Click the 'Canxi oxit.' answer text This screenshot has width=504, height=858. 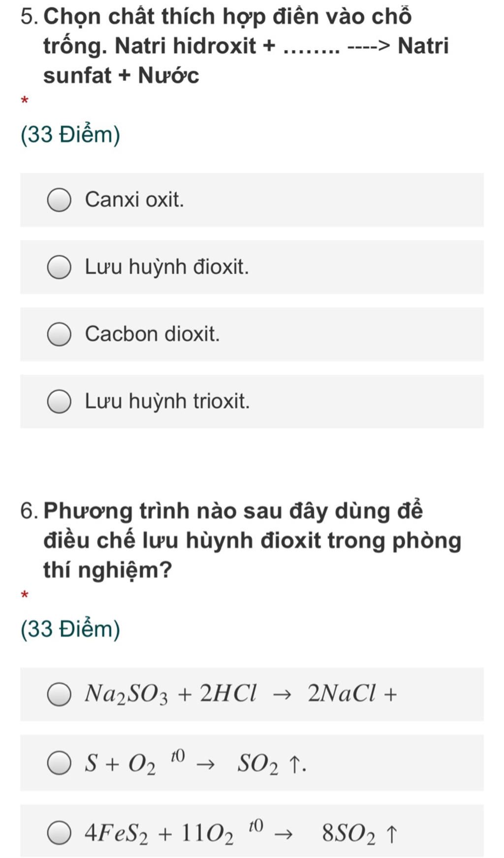pyautogui.click(x=134, y=200)
